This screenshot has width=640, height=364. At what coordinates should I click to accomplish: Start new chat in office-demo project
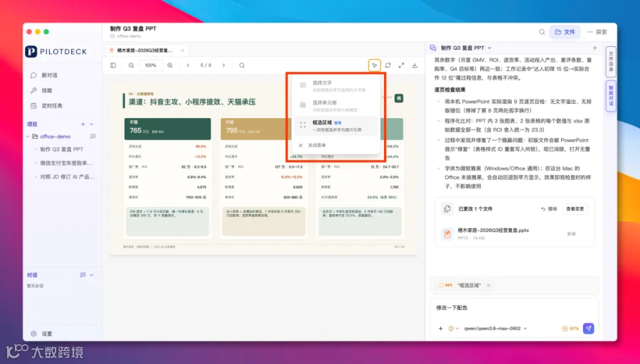click(92, 136)
